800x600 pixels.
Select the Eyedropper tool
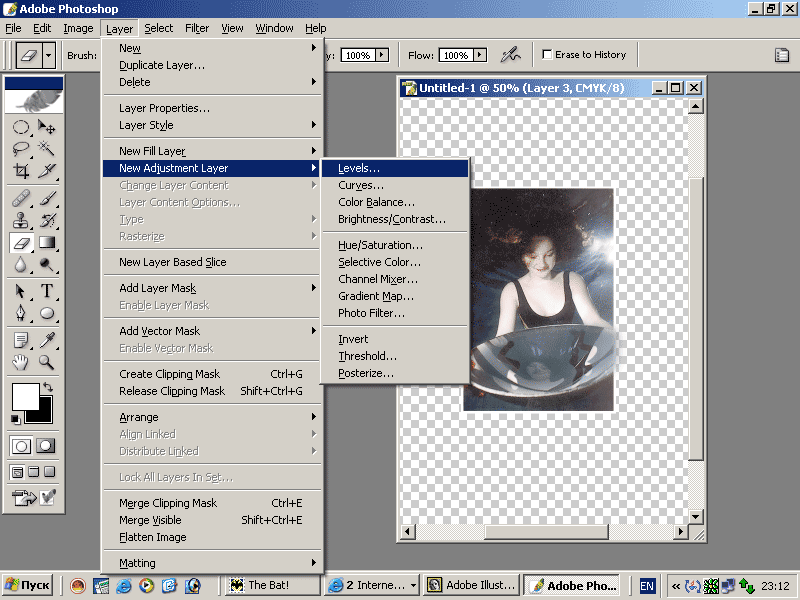[47, 340]
